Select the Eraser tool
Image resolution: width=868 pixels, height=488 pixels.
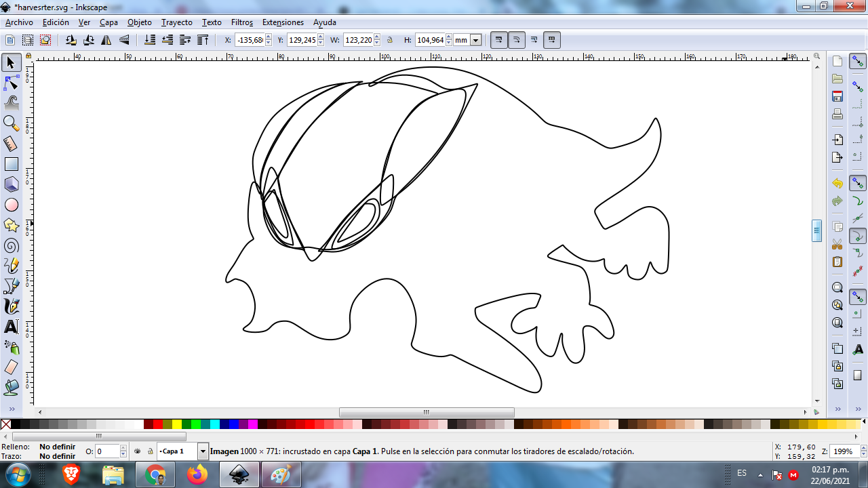11,367
